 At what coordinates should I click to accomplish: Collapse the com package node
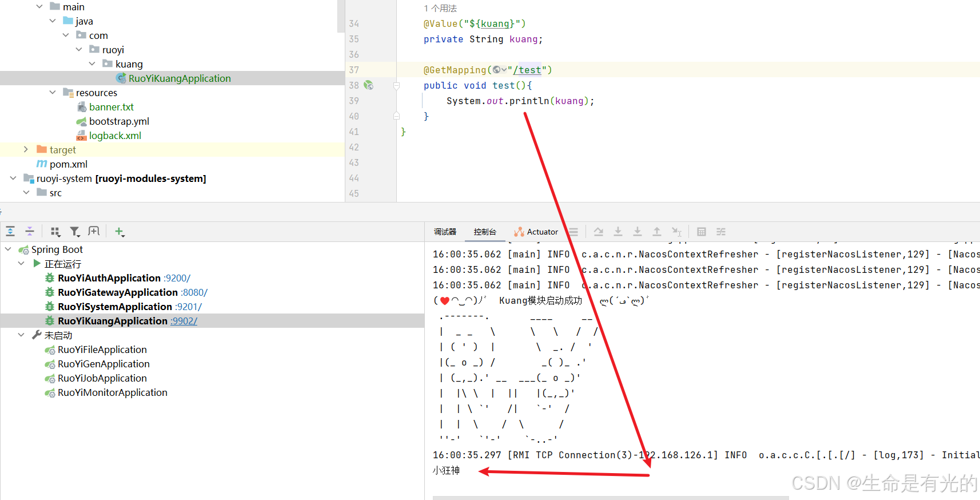click(66, 35)
